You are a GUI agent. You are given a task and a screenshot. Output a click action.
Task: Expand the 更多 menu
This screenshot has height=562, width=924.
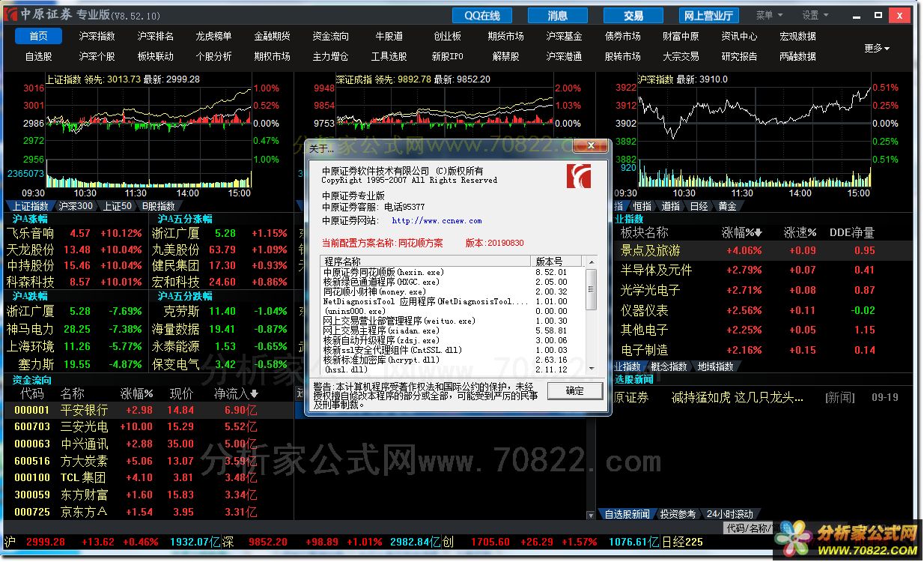(877, 48)
